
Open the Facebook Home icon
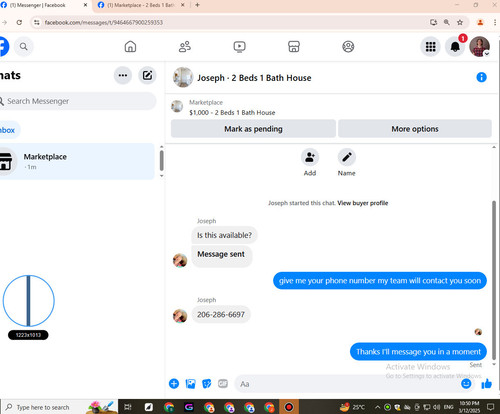(130, 47)
